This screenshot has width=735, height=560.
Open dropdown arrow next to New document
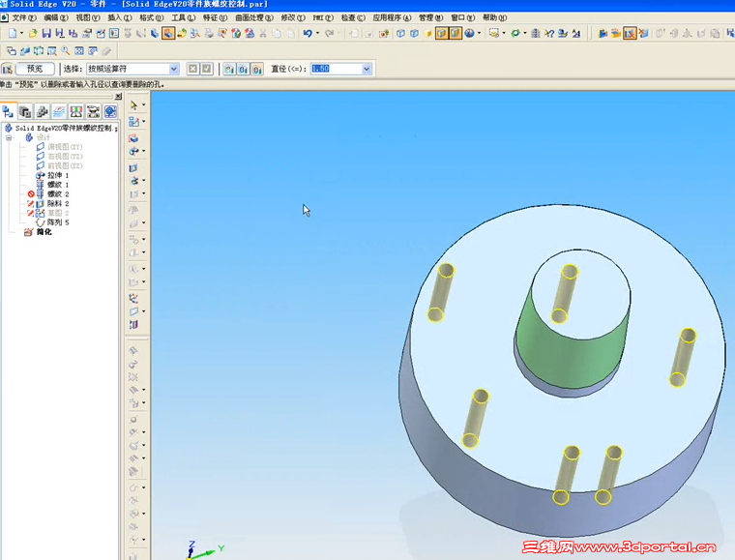pos(21,33)
